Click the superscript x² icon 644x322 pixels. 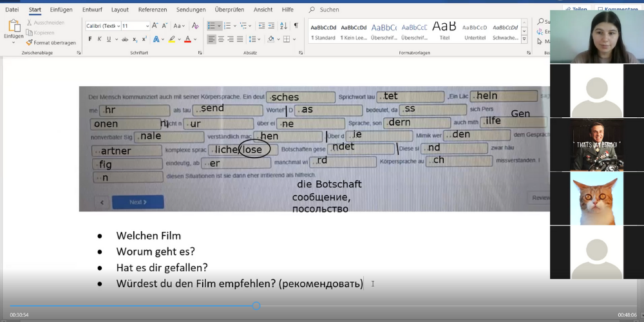pyautogui.click(x=144, y=39)
